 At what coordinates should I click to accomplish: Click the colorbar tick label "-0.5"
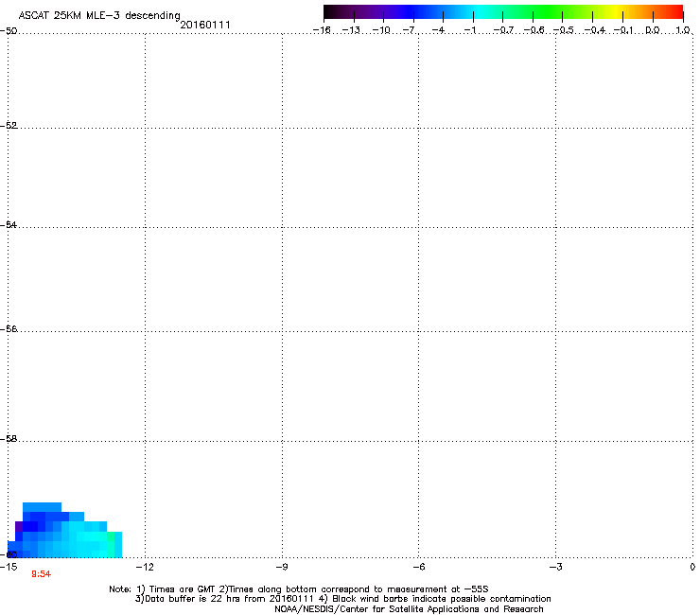(x=564, y=30)
